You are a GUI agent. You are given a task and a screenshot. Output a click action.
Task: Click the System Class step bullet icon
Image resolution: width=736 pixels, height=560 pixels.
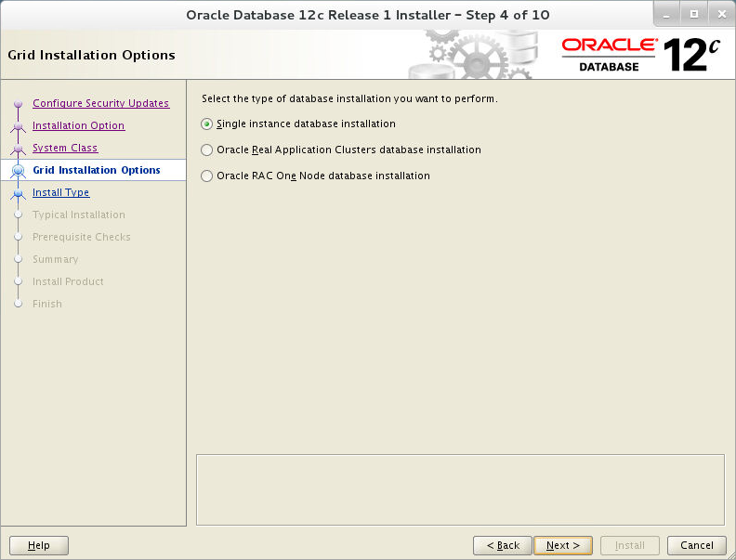pos(19,149)
